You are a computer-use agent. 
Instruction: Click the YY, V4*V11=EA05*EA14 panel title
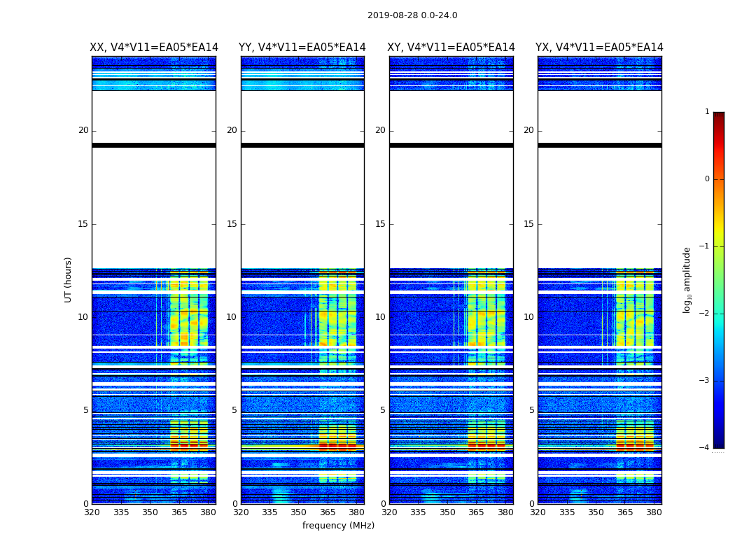(x=302, y=48)
